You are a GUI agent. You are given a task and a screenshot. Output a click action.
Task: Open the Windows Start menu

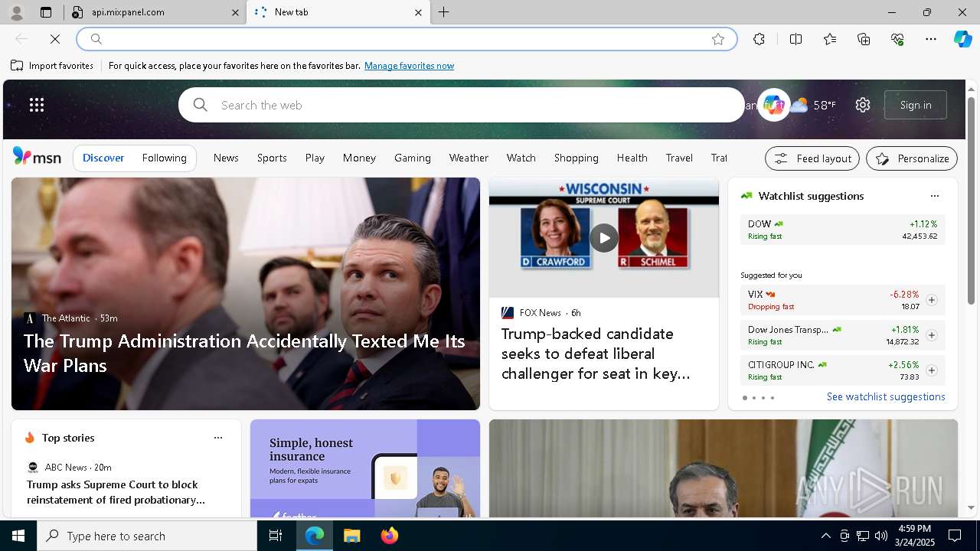(18, 536)
